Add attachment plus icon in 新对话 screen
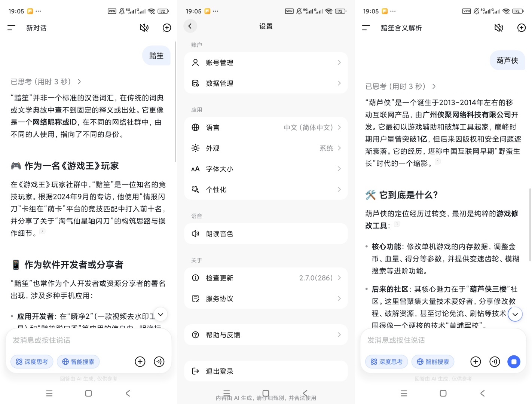The width and height of the screenshot is (532, 404). 140,362
